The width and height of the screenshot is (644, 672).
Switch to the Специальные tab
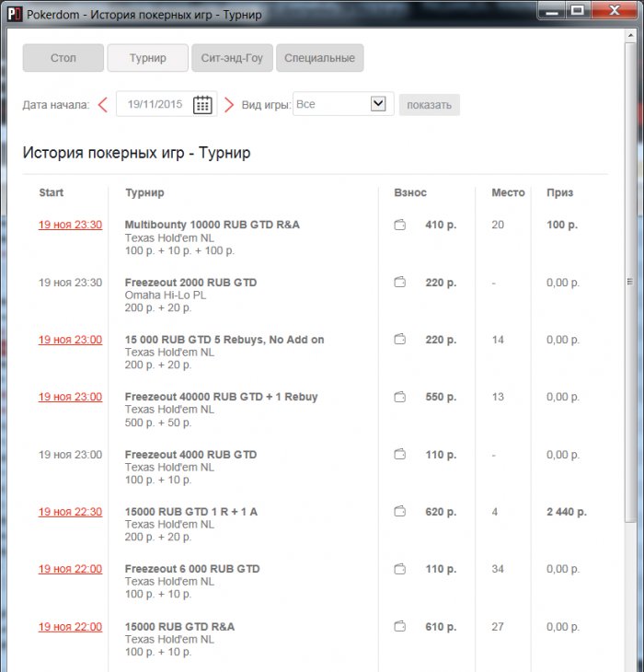tap(320, 58)
